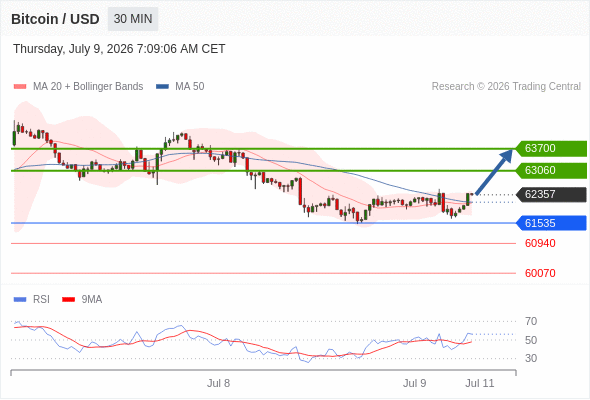Click the 30 MIN timeframe badge

[x=133, y=19]
